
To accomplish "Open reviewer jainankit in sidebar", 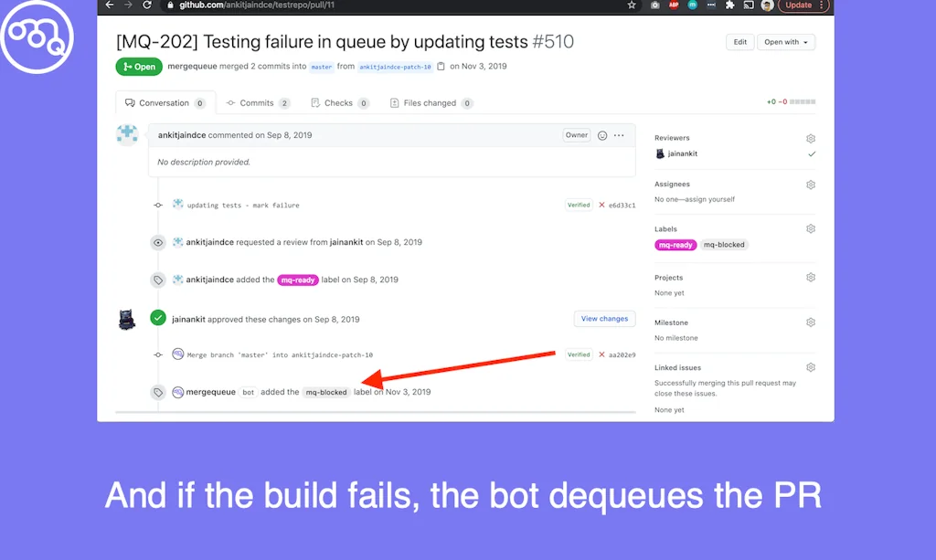I will (682, 153).
